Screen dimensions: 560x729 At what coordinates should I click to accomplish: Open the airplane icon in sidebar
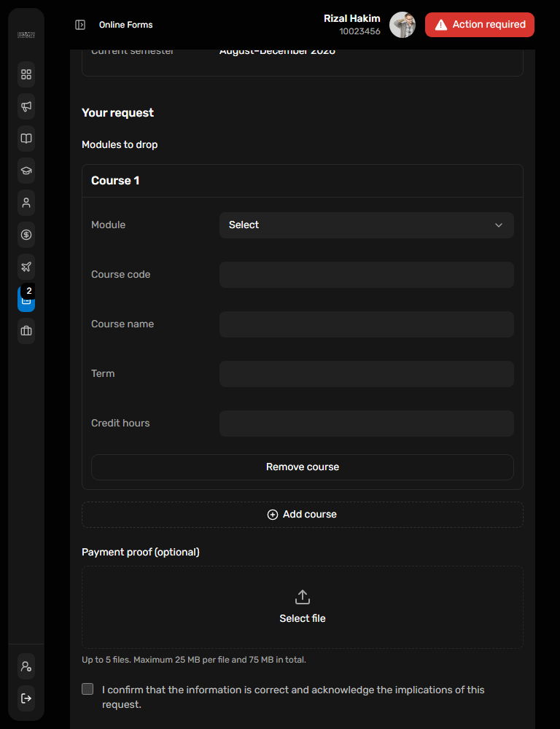[x=26, y=267]
